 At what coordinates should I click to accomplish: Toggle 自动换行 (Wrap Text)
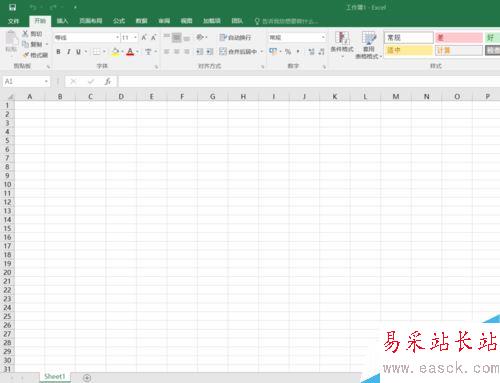tap(235, 37)
